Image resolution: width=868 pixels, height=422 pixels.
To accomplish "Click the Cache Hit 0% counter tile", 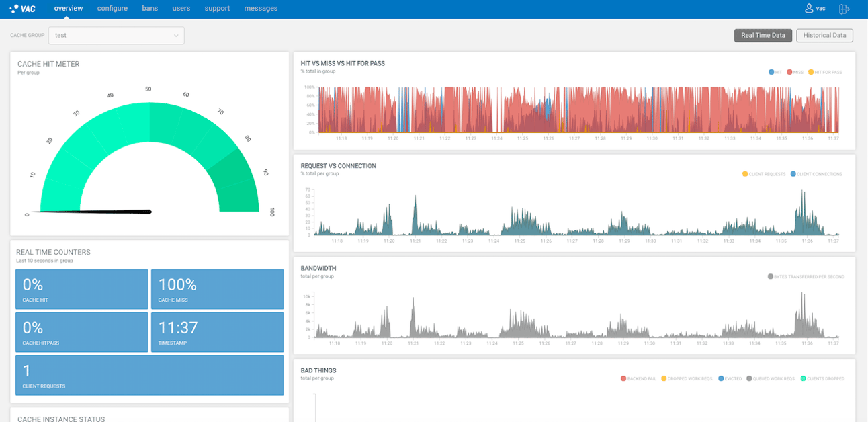I will tap(81, 289).
